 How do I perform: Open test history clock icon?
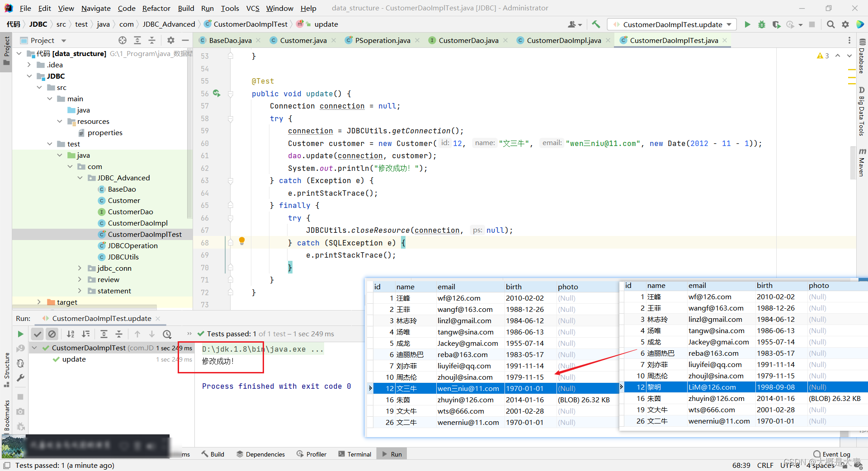tap(167, 334)
